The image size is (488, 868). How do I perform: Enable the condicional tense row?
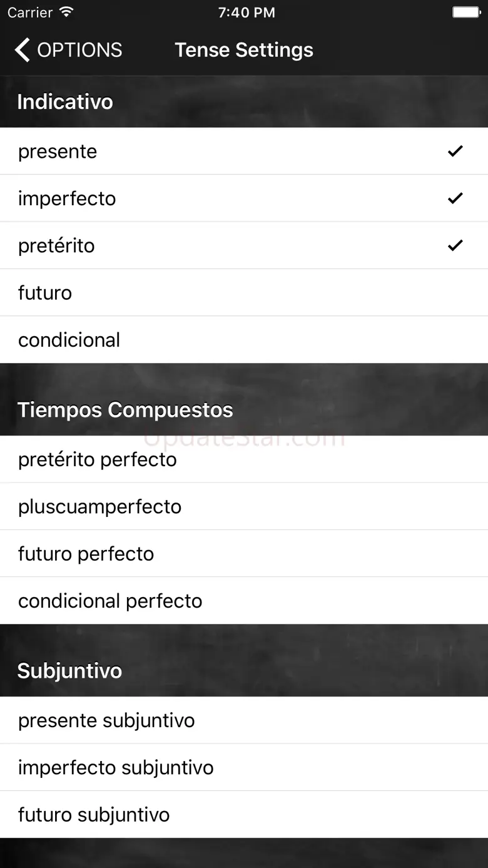click(x=244, y=340)
